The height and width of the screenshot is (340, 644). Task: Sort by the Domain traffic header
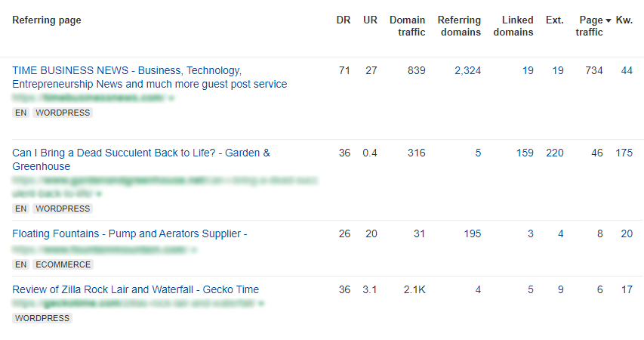click(408, 26)
